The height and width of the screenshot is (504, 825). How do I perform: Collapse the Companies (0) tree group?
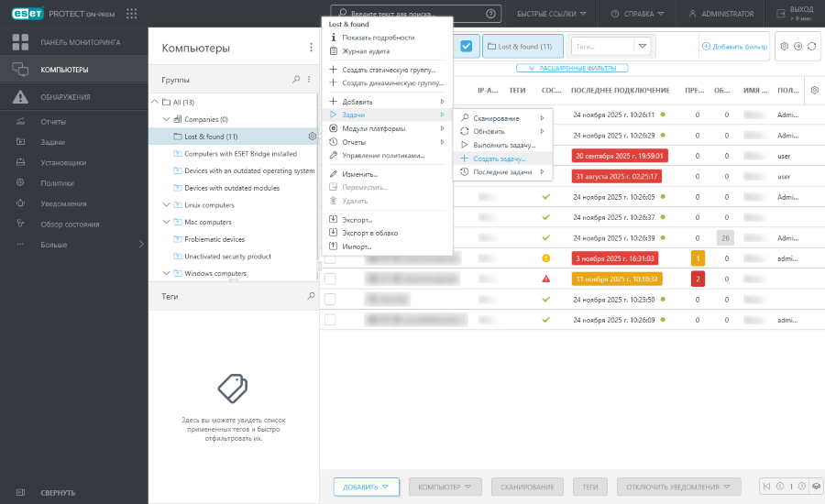point(166,119)
